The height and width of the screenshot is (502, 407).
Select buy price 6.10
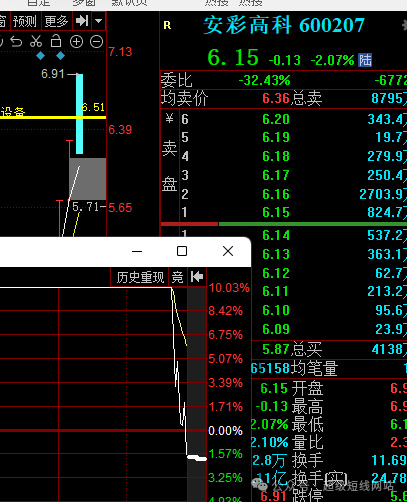(x=276, y=310)
